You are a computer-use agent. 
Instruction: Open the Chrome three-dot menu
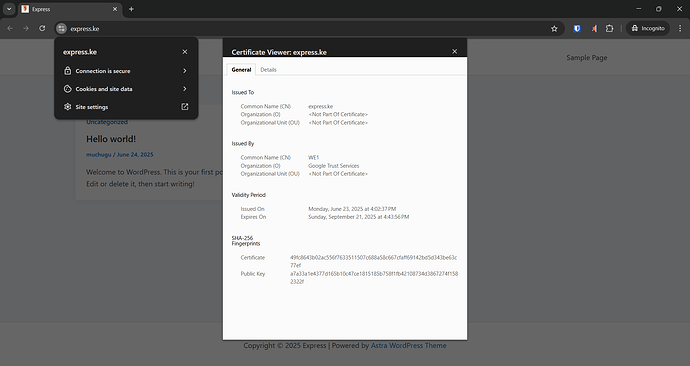click(680, 29)
